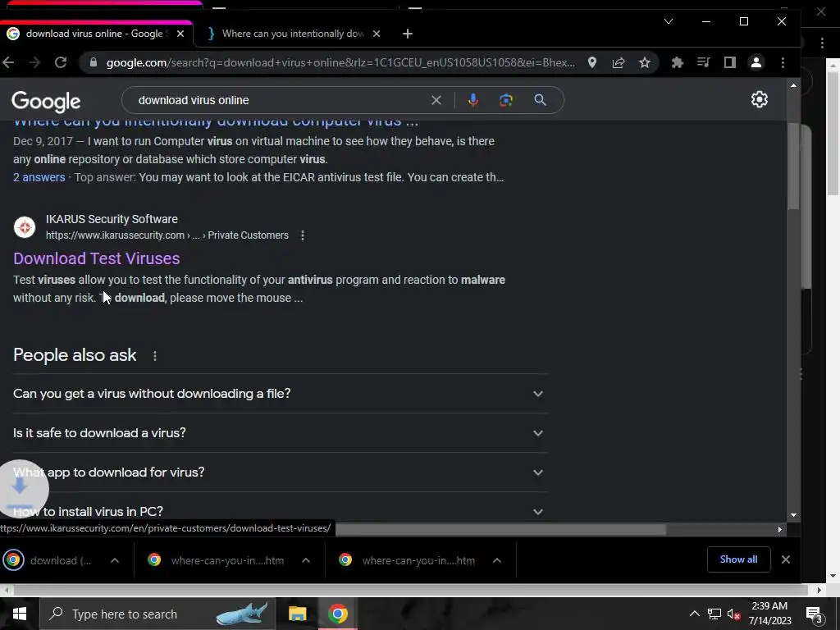Switch to 'Where can you intentionally' tab
The image size is (840, 630).
click(x=293, y=34)
